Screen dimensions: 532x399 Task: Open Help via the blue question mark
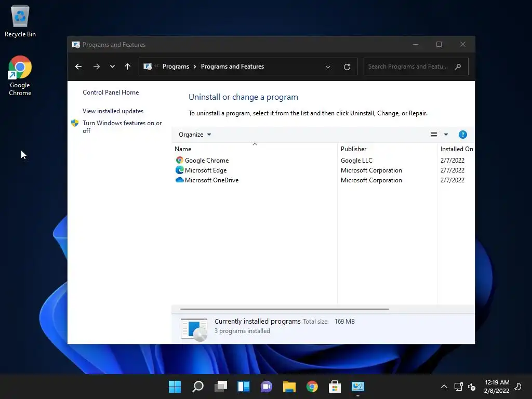coord(462,135)
